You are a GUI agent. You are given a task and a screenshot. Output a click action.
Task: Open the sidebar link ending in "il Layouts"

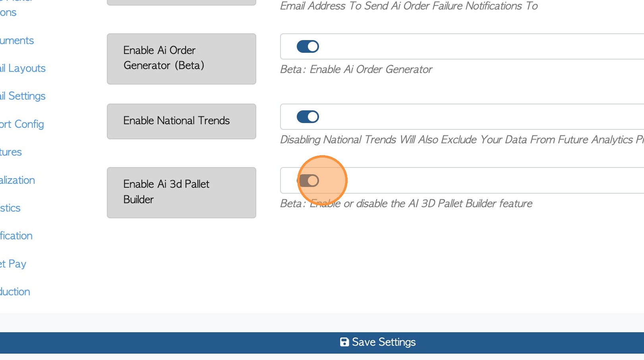tap(23, 68)
